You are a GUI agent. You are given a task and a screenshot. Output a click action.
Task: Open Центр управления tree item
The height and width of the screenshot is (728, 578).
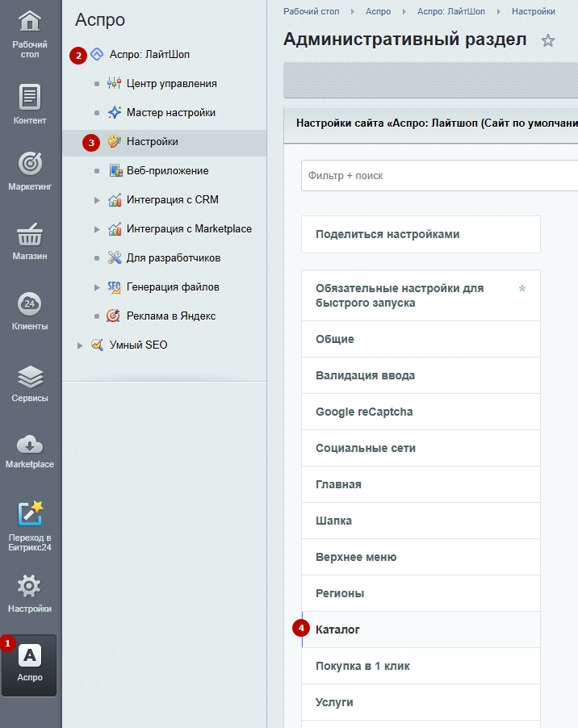[172, 84]
